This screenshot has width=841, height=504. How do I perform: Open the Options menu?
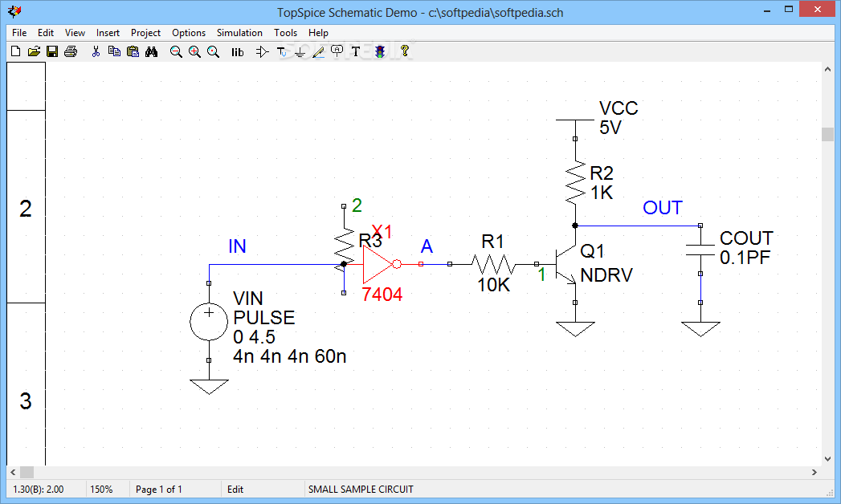click(x=189, y=33)
